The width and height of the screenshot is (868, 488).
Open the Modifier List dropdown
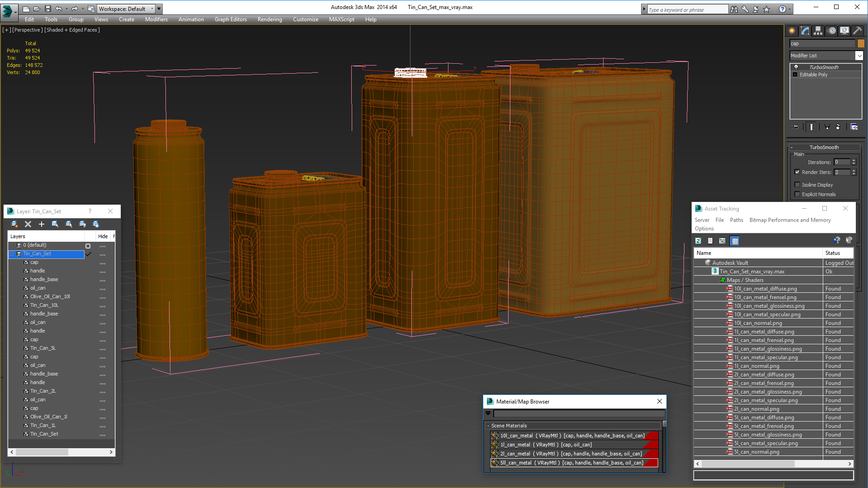(x=858, y=55)
